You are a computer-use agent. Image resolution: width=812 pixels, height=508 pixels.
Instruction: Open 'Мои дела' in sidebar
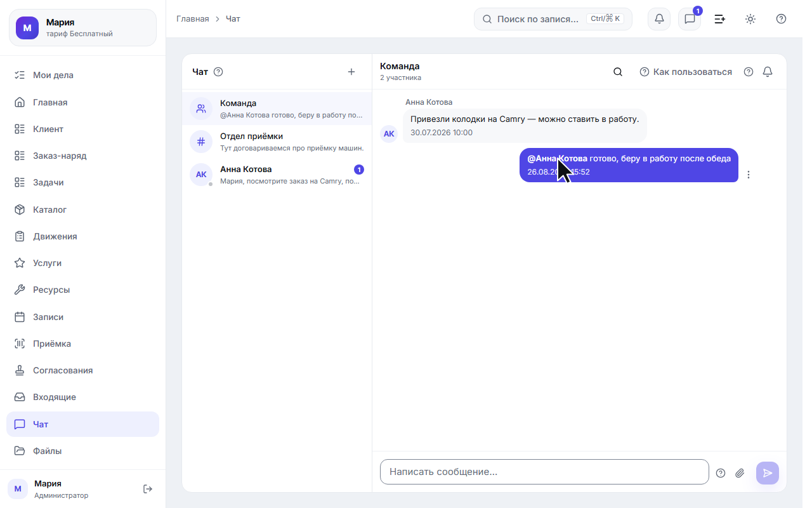click(x=82, y=75)
